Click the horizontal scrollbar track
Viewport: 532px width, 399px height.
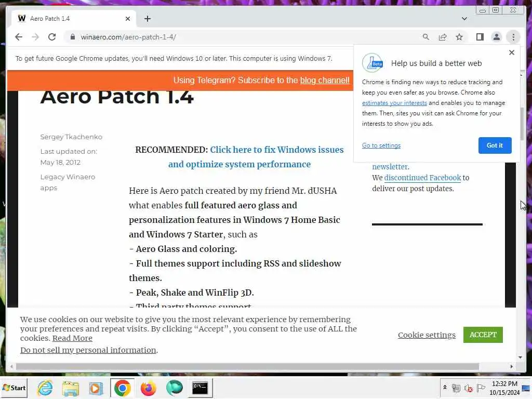495,366
